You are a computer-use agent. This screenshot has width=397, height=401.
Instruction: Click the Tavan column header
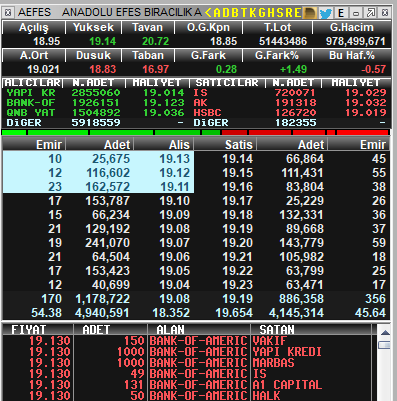[148, 28]
